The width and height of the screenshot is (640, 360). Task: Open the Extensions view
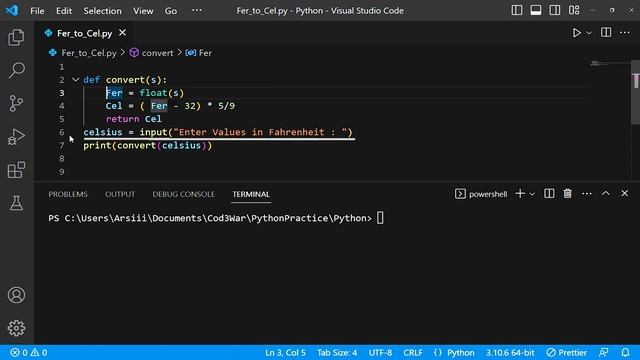pyautogui.click(x=16, y=170)
